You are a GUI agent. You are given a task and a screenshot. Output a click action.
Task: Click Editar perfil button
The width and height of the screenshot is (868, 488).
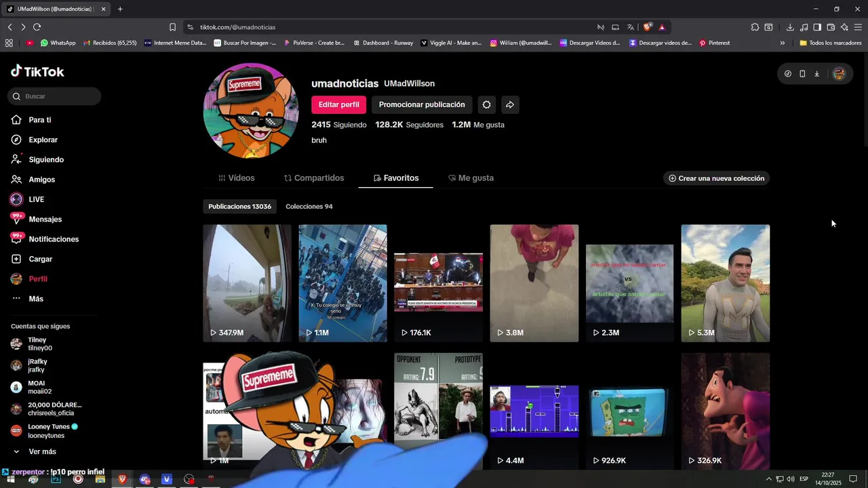coord(338,104)
